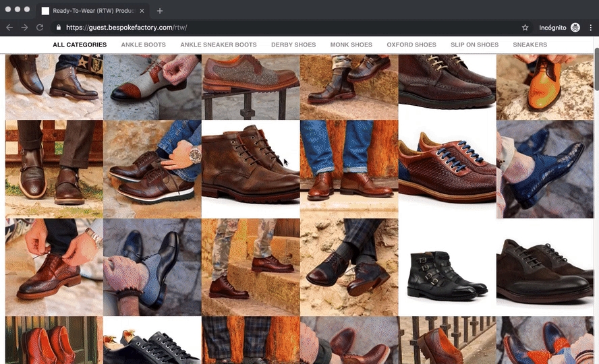Click the browser back arrow
Viewport: 599px width, 364px height.
pos(9,28)
